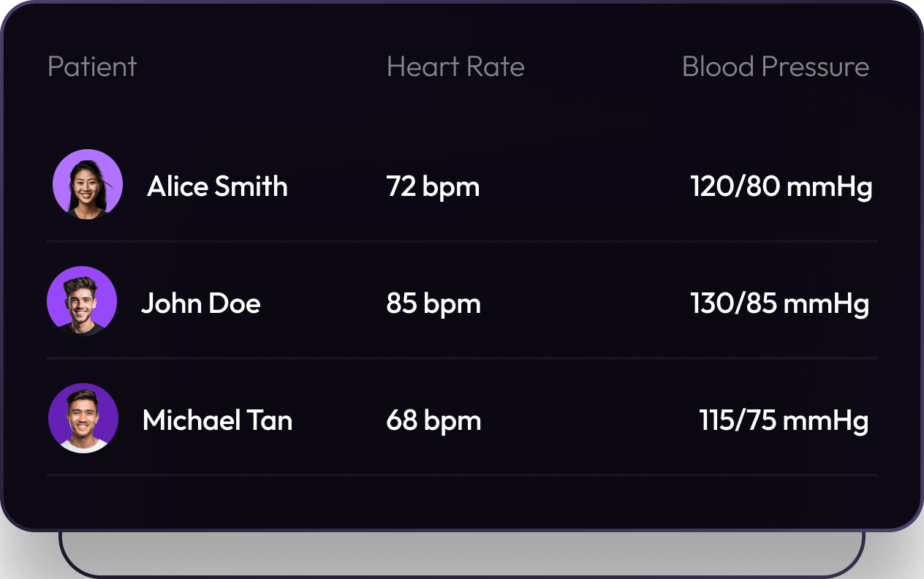Screen dimensions: 924x579
Task: Open patient name Michael Tan
Action: tap(217, 420)
